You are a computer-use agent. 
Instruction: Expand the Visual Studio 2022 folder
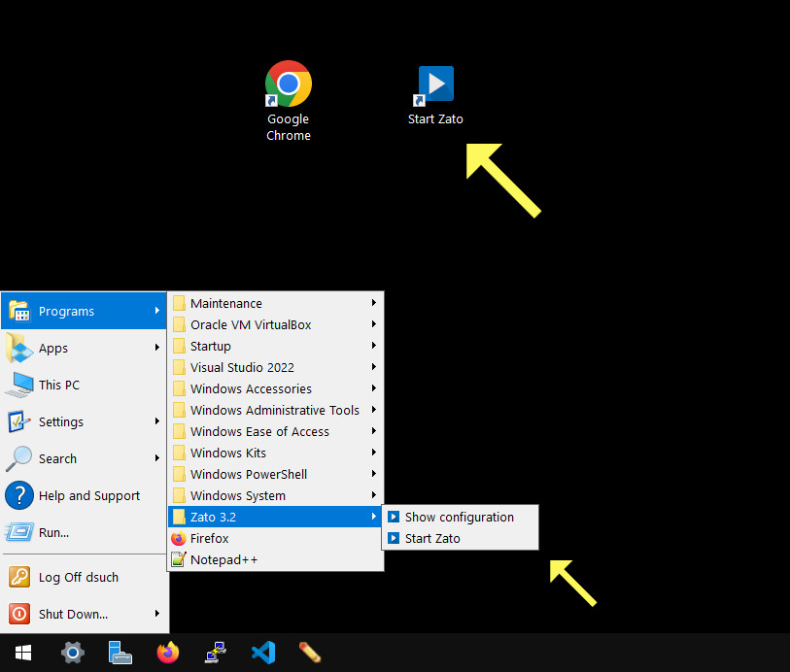pos(275,367)
